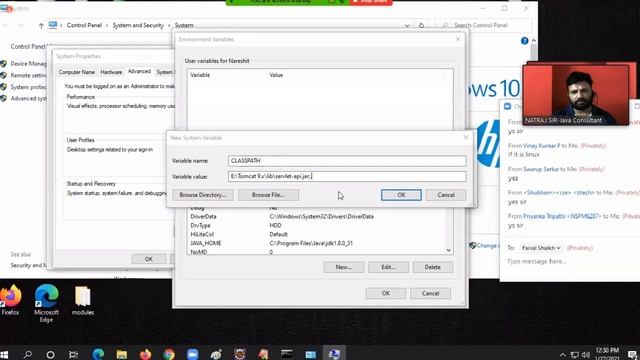
Task: Click the Browse Directory button
Action: [x=203, y=195]
